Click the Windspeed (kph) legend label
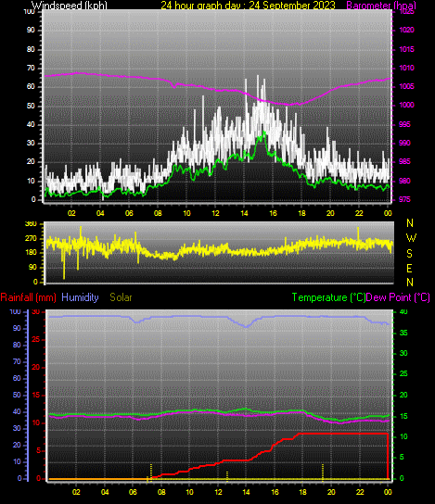The image size is (435, 504). [70, 6]
